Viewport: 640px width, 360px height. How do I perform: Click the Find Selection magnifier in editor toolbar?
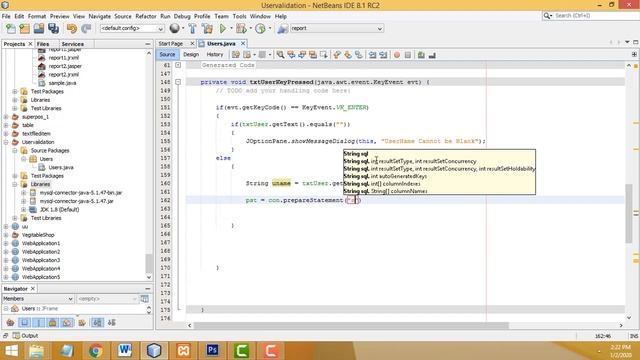point(280,55)
